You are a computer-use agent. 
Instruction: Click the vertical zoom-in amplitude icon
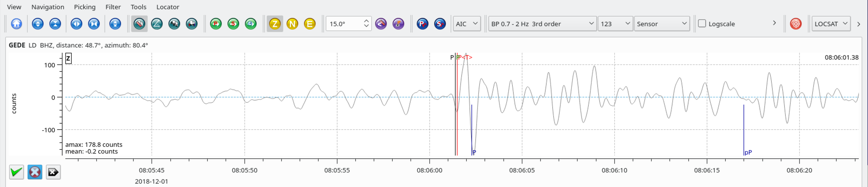38,24
